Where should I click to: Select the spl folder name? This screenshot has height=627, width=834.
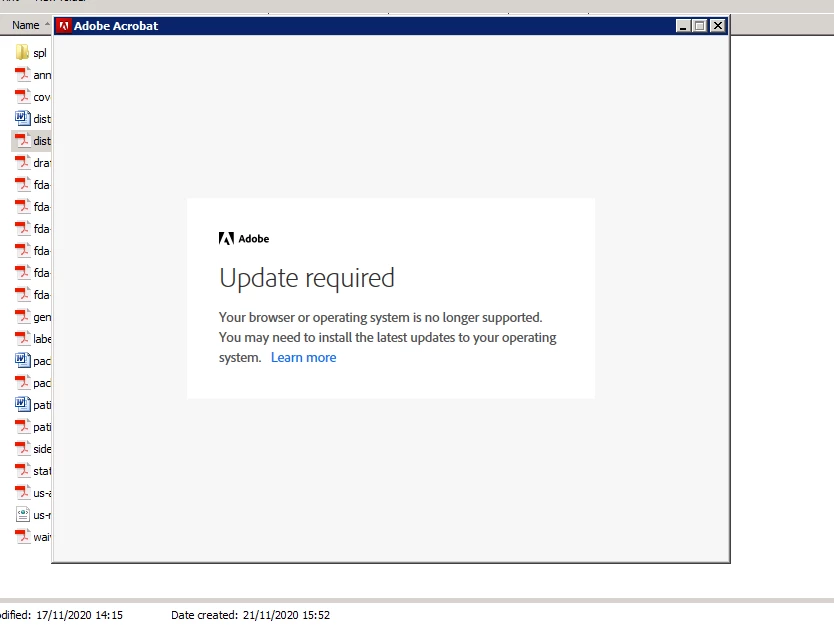(x=40, y=53)
